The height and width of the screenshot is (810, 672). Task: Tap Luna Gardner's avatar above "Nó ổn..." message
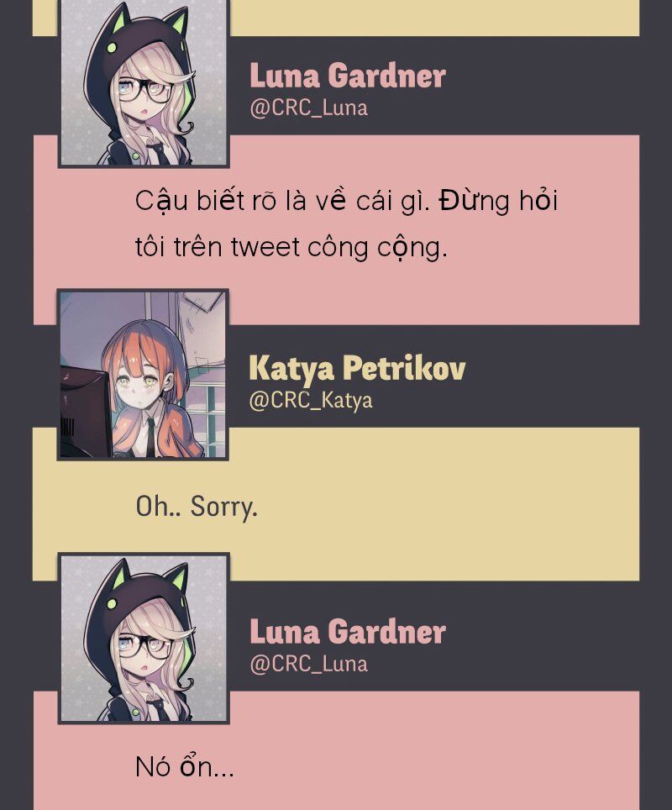[x=143, y=639]
